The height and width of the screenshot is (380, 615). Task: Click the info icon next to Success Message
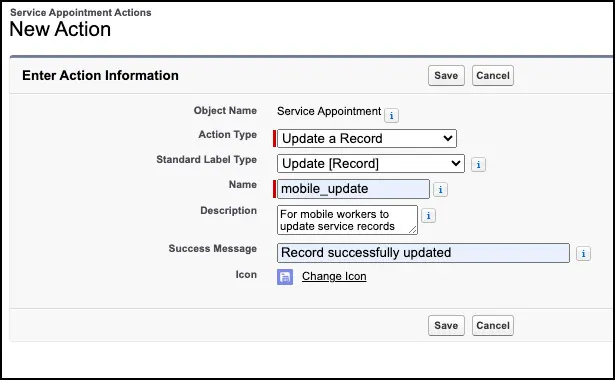tap(583, 254)
